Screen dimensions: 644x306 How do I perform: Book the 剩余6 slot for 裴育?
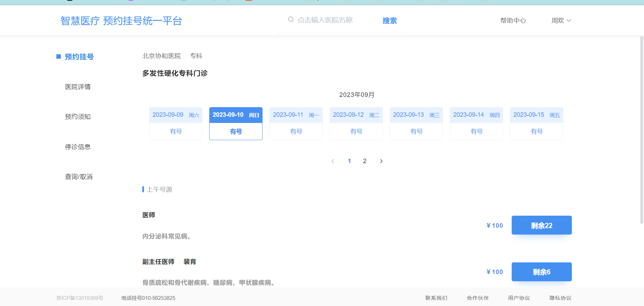[x=542, y=272]
